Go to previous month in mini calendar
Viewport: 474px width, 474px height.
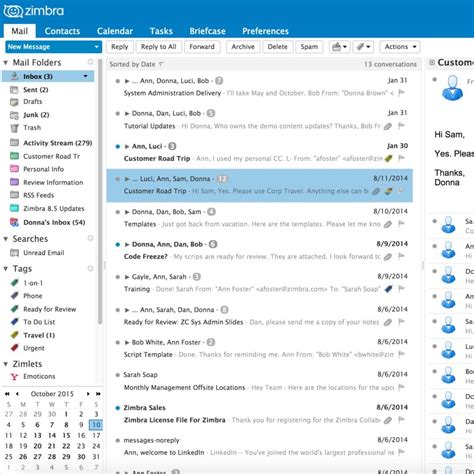point(17,394)
